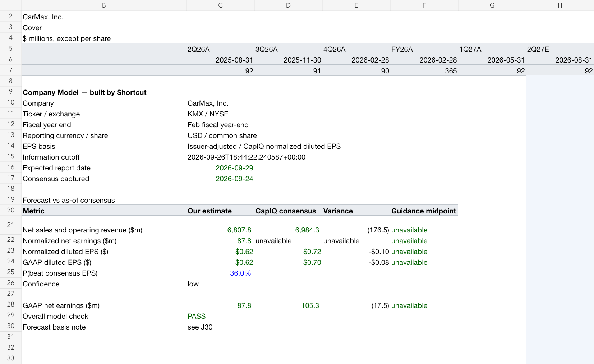Image resolution: width=594 pixels, height=364 pixels.
Task: Click Consensus captured date '2026-09-24'
Action: coord(220,179)
